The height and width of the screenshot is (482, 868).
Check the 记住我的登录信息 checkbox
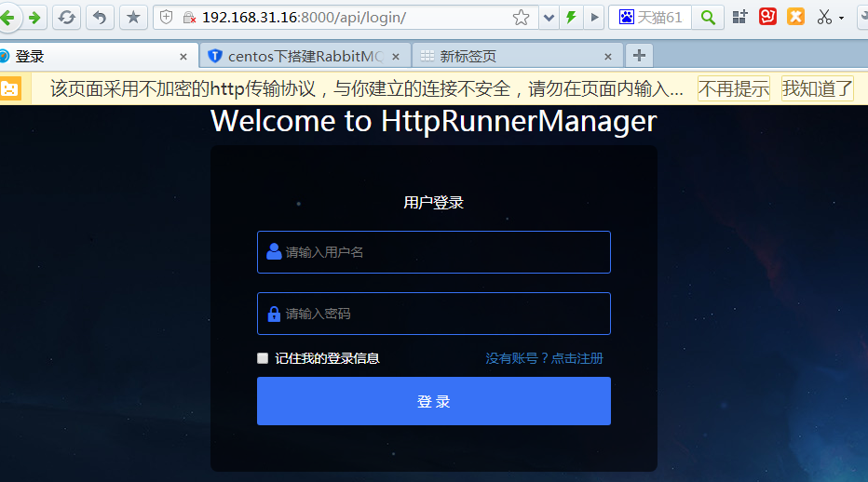263,358
